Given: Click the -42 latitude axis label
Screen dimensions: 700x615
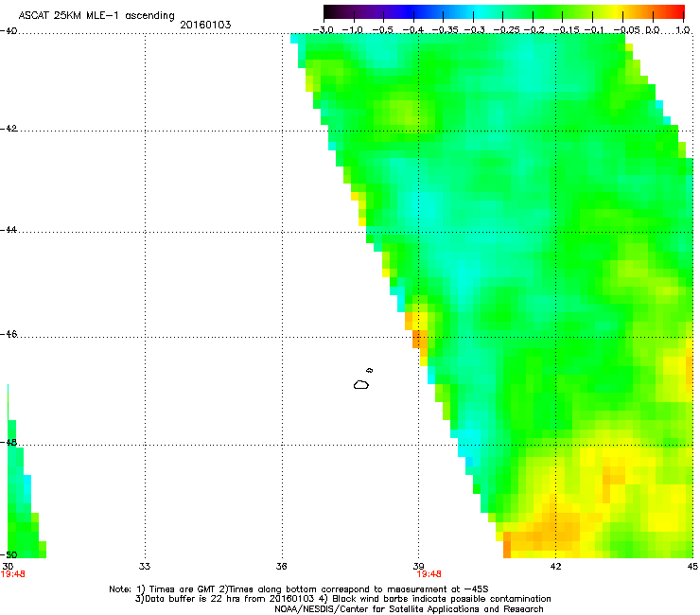Looking at the screenshot, I should 9,129.
